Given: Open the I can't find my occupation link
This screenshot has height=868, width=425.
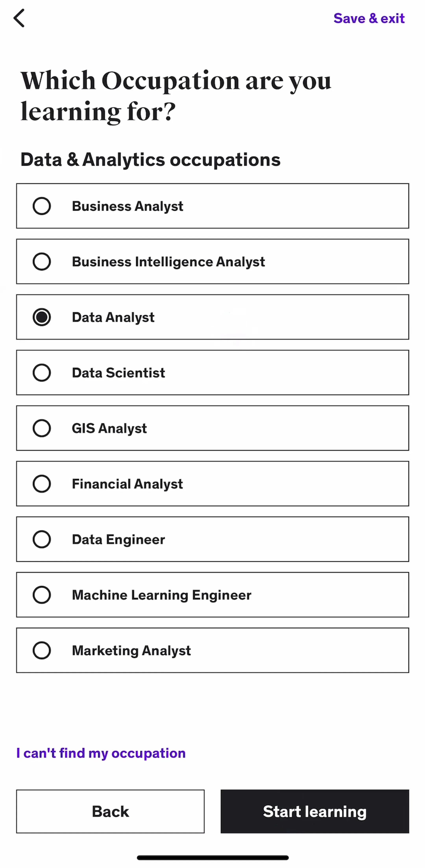Looking at the screenshot, I should pyautogui.click(x=101, y=753).
